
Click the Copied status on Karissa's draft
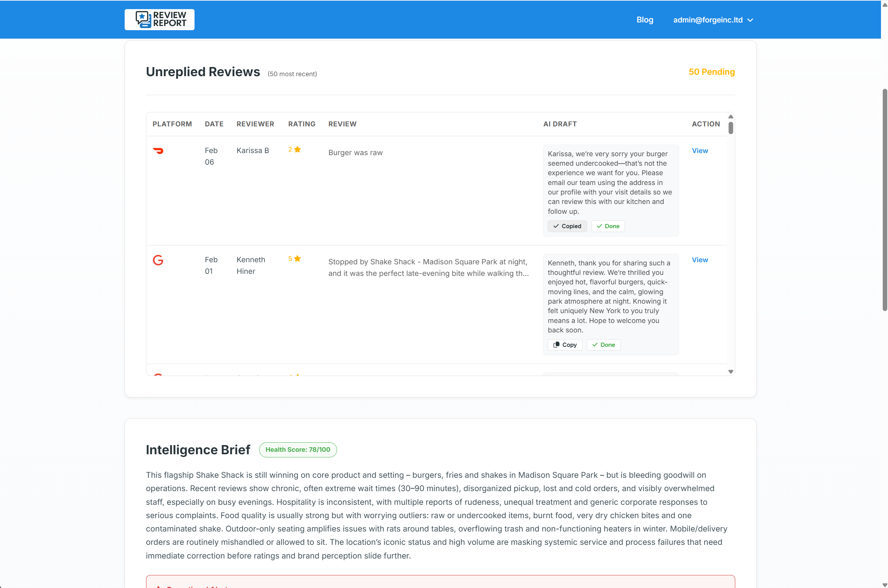(567, 226)
